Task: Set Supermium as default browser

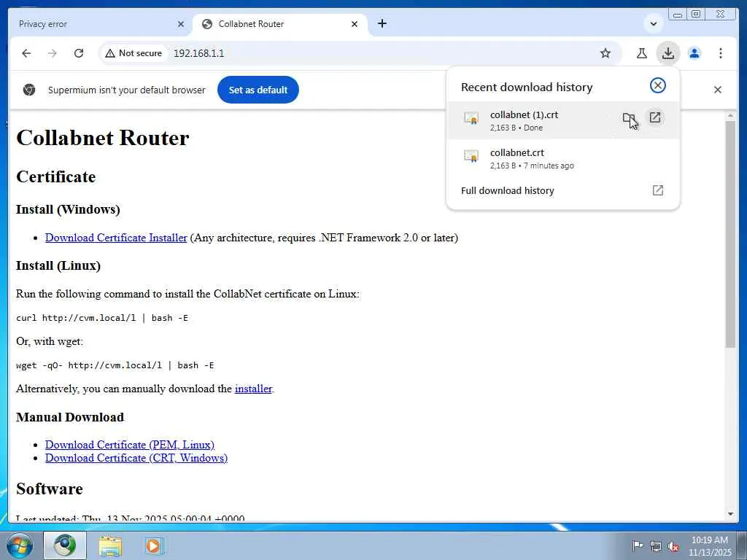Action: [258, 90]
